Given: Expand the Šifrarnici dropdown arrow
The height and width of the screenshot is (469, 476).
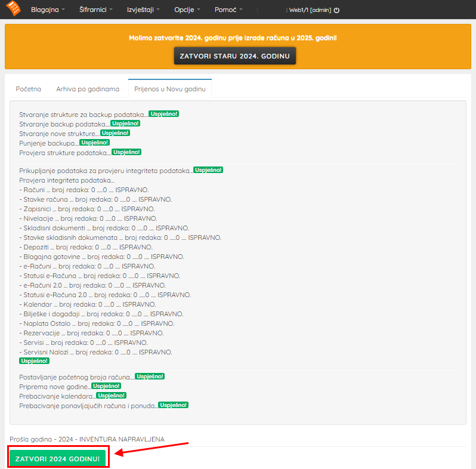Looking at the screenshot, I should [111, 10].
